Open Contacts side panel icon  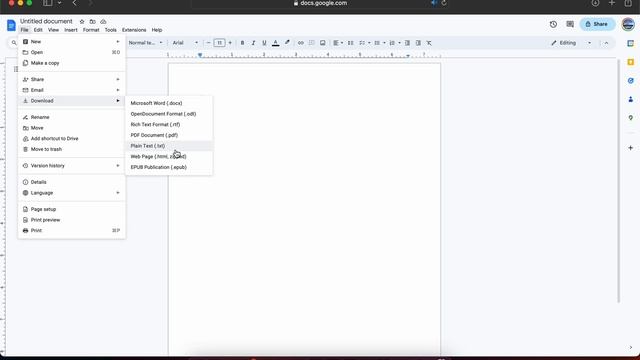(631, 99)
